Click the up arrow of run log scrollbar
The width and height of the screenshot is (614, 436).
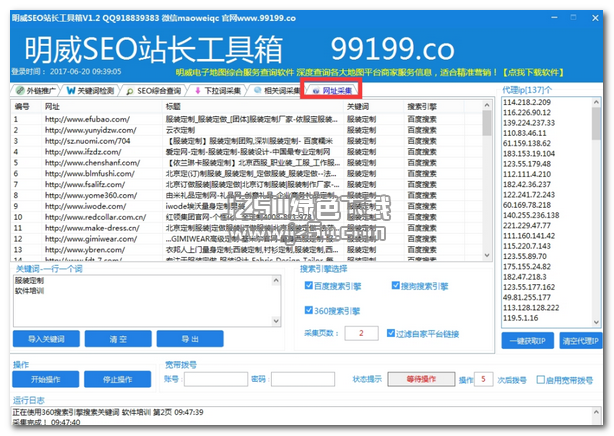tap(596, 412)
